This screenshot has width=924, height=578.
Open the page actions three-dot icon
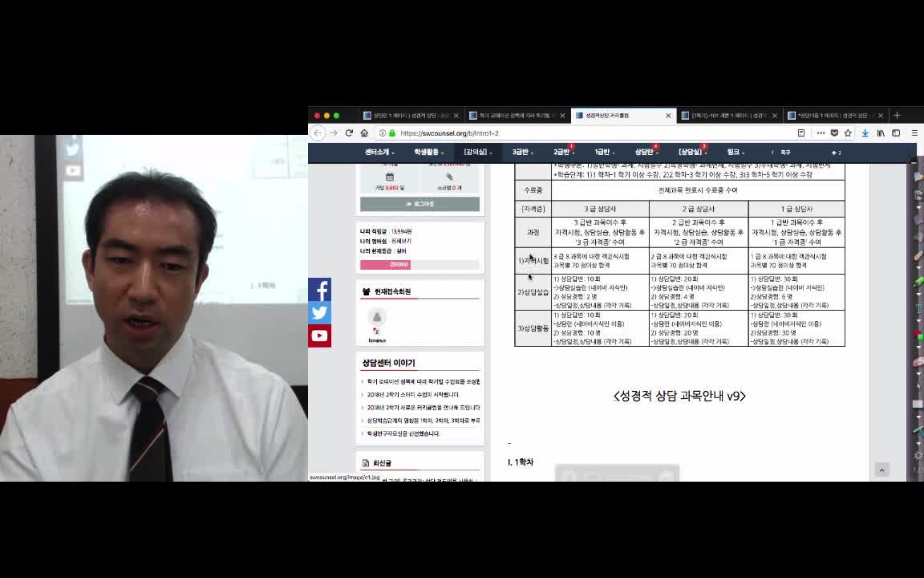pos(821,133)
